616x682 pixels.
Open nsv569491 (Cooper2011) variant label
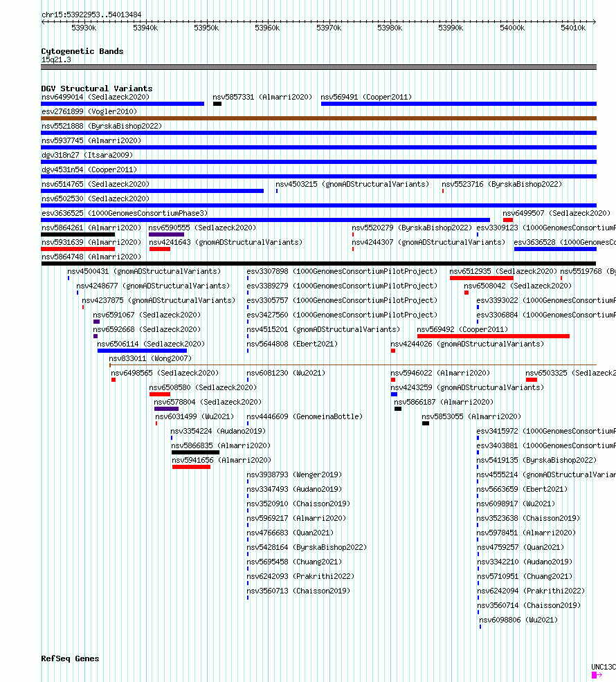click(x=366, y=97)
